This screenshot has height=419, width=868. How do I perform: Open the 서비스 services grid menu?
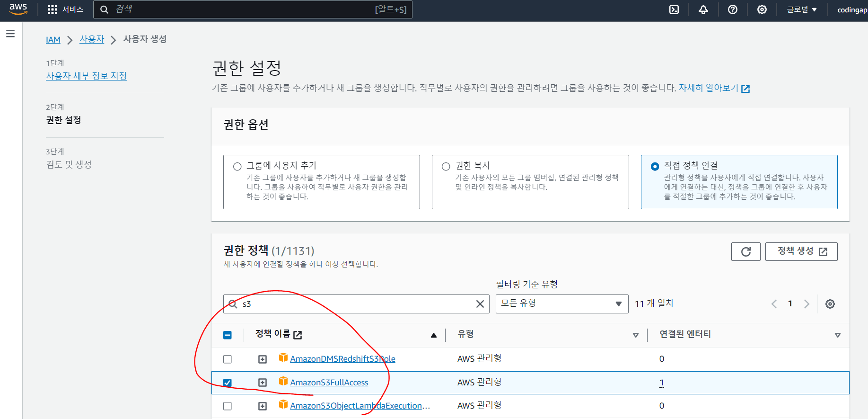click(x=66, y=9)
